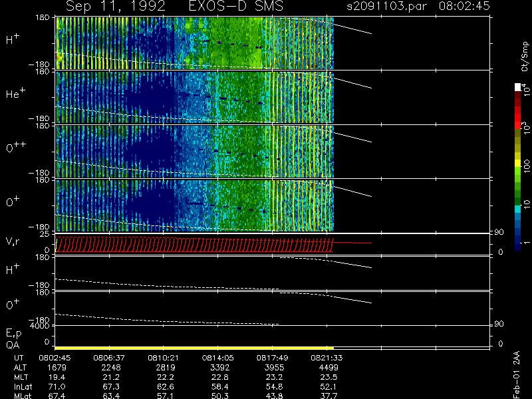Click the date title "Sep 11, 1992"

point(116,6)
